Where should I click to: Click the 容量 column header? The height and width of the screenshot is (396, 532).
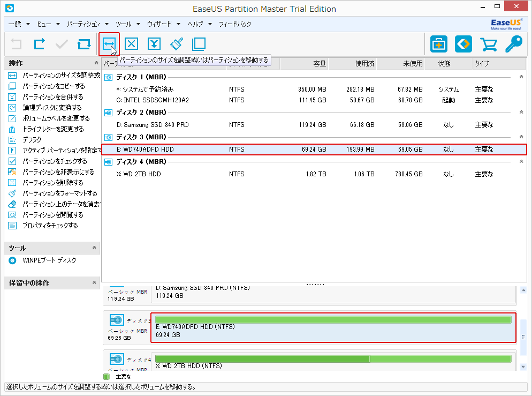pyautogui.click(x=305, y=64)
